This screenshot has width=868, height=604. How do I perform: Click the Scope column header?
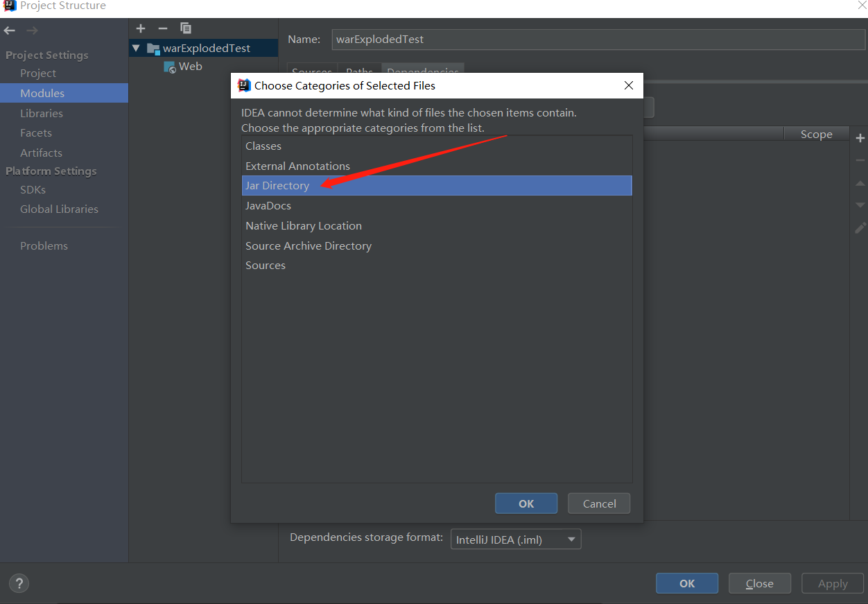816,134
